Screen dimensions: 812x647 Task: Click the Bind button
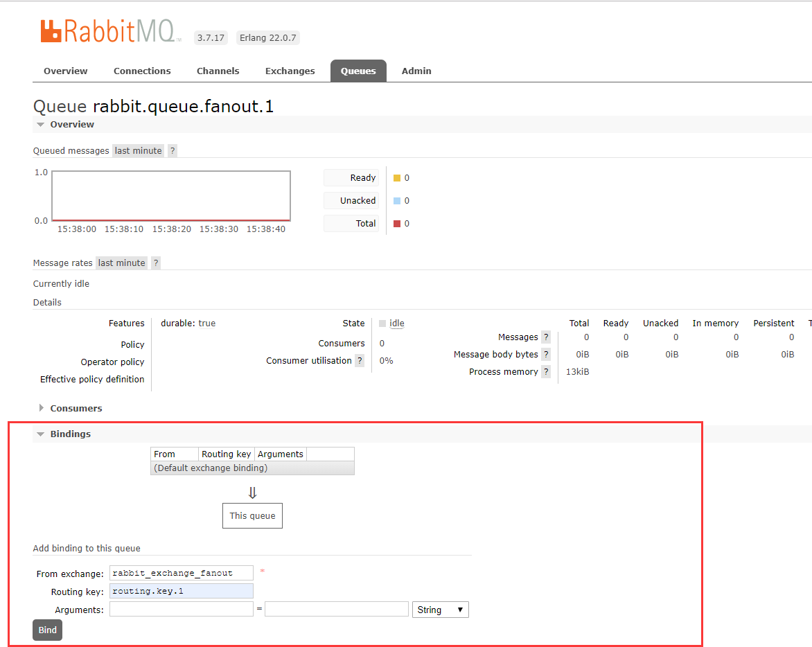pos(48,630)
